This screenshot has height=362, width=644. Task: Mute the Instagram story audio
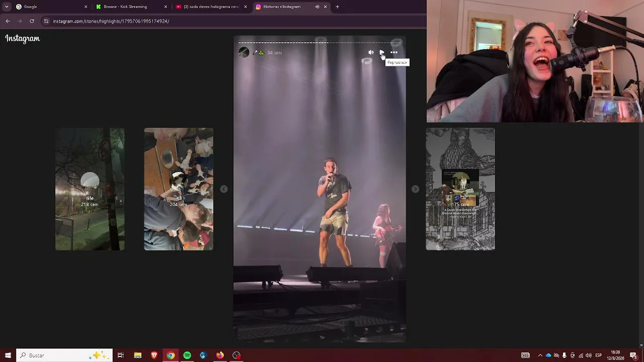(x=371, y=52)
